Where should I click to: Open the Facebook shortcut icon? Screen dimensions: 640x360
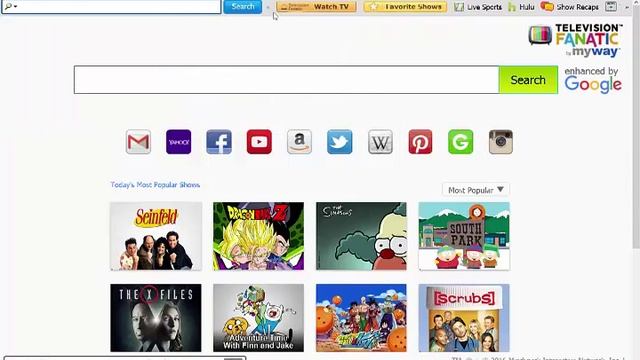tap(219, 142)
